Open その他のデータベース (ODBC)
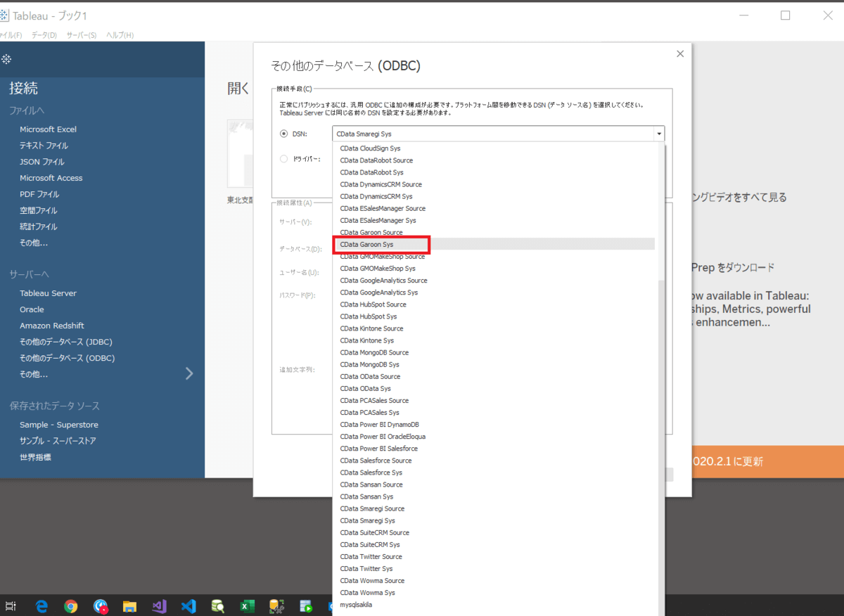 [68, 358]
